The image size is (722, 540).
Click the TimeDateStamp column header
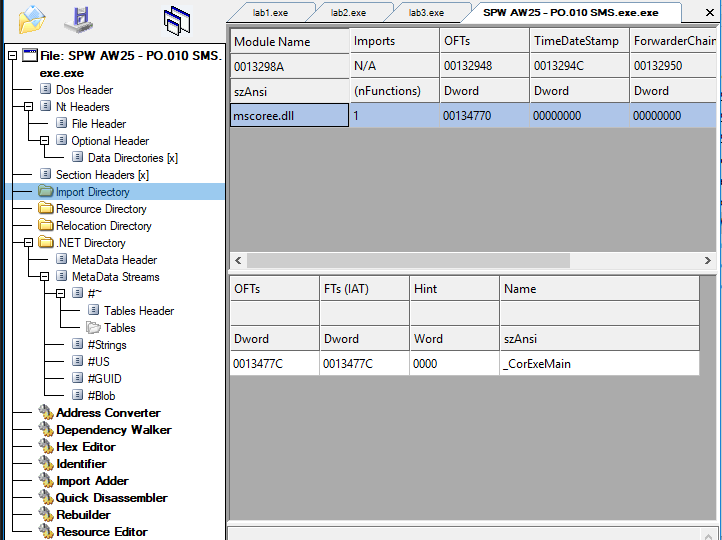579,41
